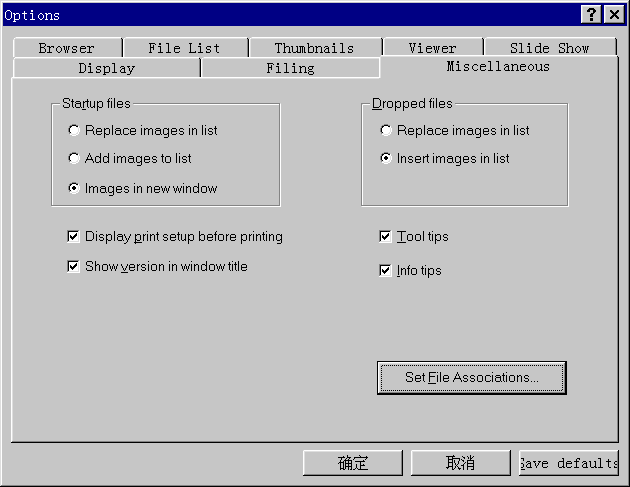Select the Viewer tab
Screen dimensions: 630x487
(x=432, y=48)
